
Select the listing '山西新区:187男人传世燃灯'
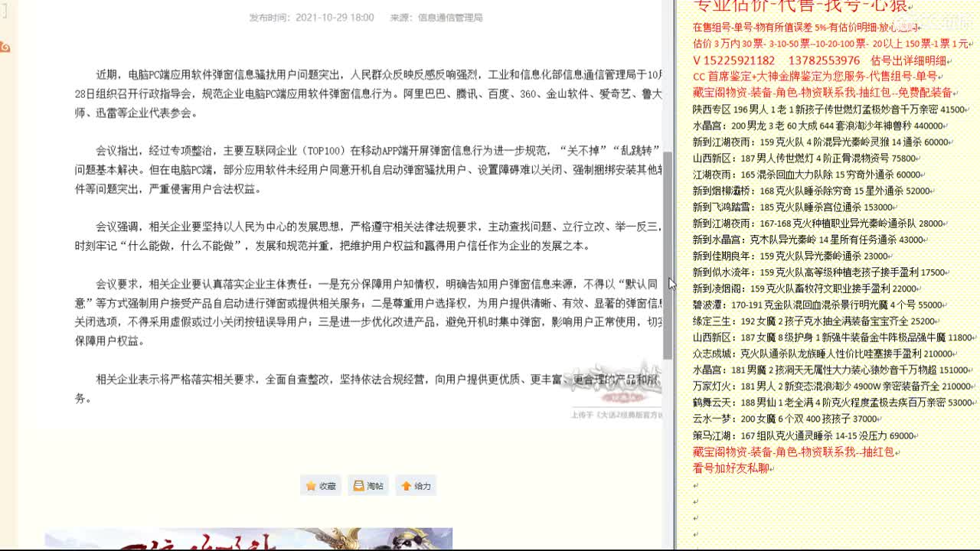[805, 158]
